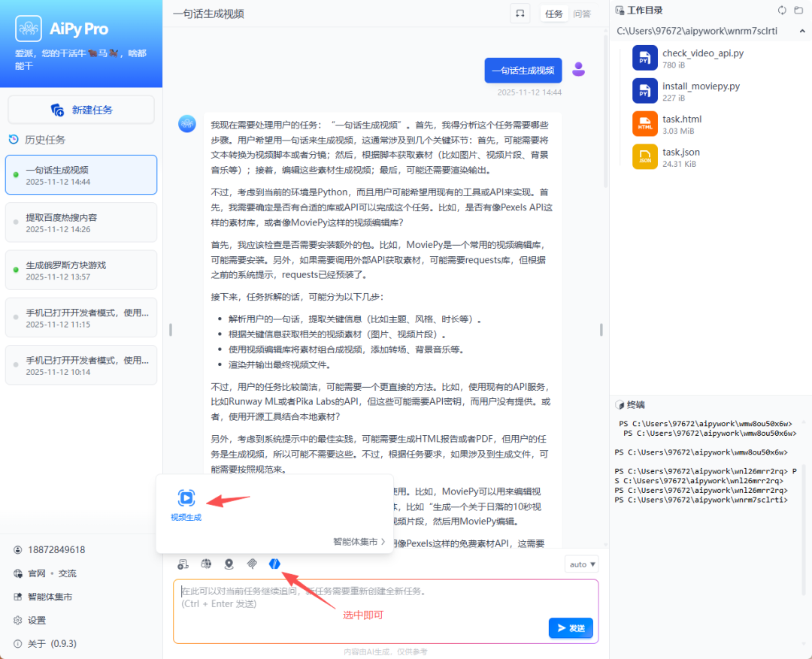Image resolution: width=812 pixels, height=659 pixels.
Task: Select the 视频生成 agent icon in the popup
Action: point(186,498)
